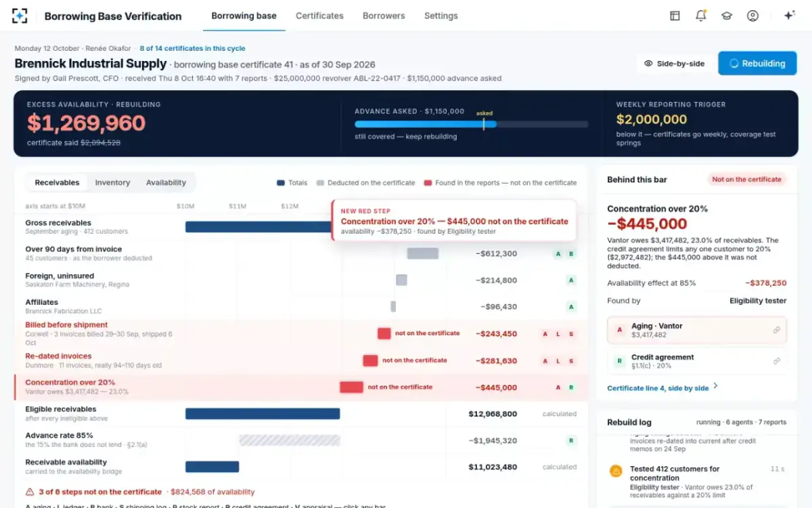
Task: Click the warning triangle beside 3 of 6 steps
Action: 30,492
